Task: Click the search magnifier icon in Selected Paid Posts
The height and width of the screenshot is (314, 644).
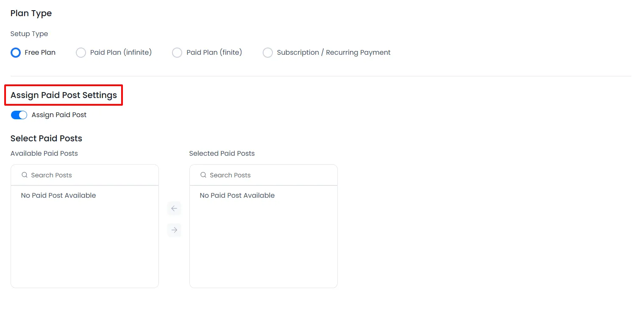Action: tap(203, 175)
